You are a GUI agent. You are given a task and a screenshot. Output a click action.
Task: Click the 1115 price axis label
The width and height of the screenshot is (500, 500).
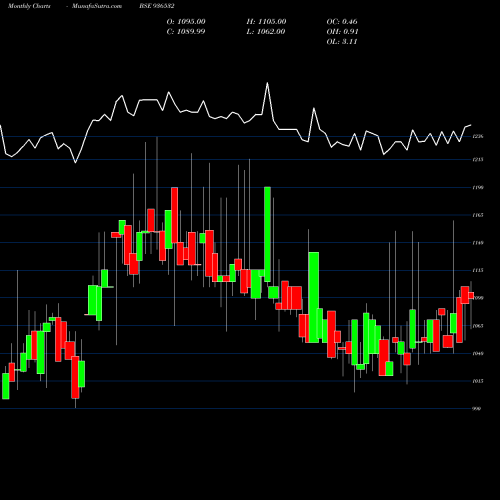(x=478, y=271)
